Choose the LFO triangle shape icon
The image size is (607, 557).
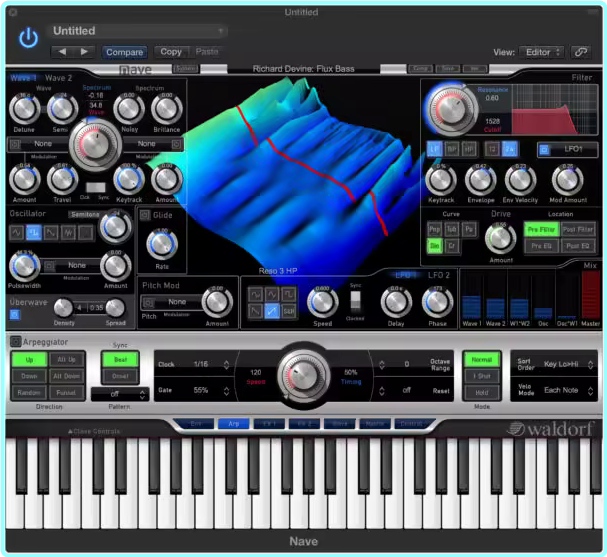click(x=272, y=295)
